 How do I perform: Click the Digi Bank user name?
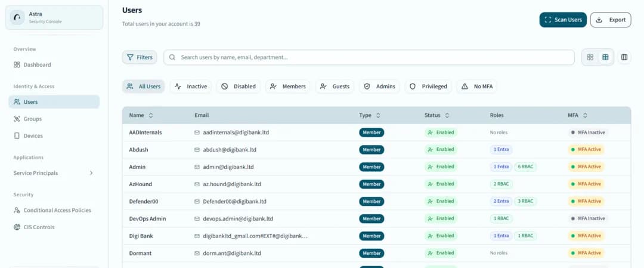(141, 236)
